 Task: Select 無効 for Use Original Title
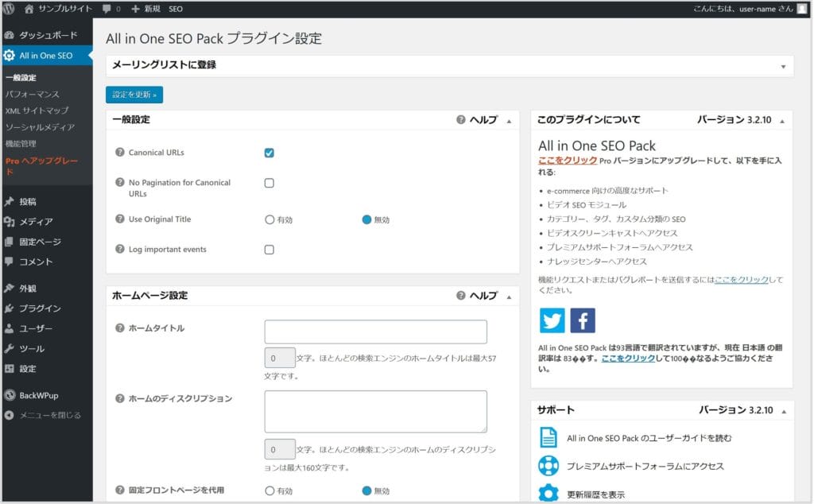coord(366,219)
